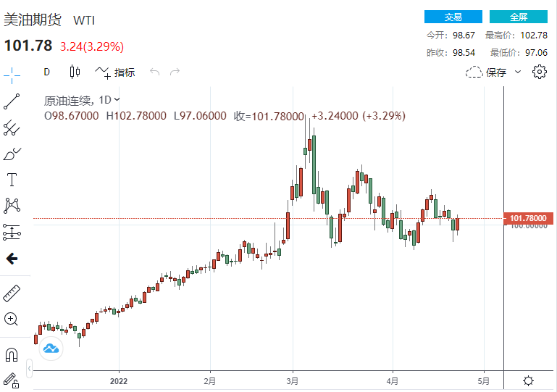The image size is (557, 392).
Task: Select the text annotation tool
Action: pos(12,179)
